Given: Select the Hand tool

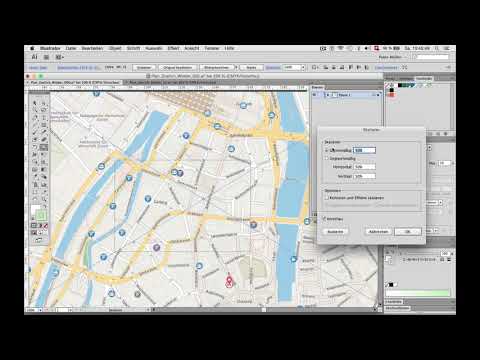Looking at the screenshot, I should pos(35,199).
